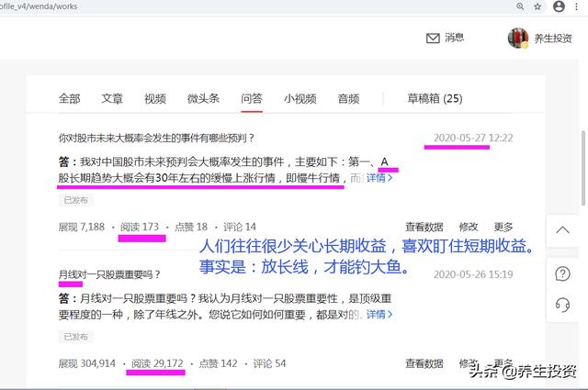This screenshot has height=390, width=588.
Task: Click the 已发布 tag on first answer
Action: [75, 200]
